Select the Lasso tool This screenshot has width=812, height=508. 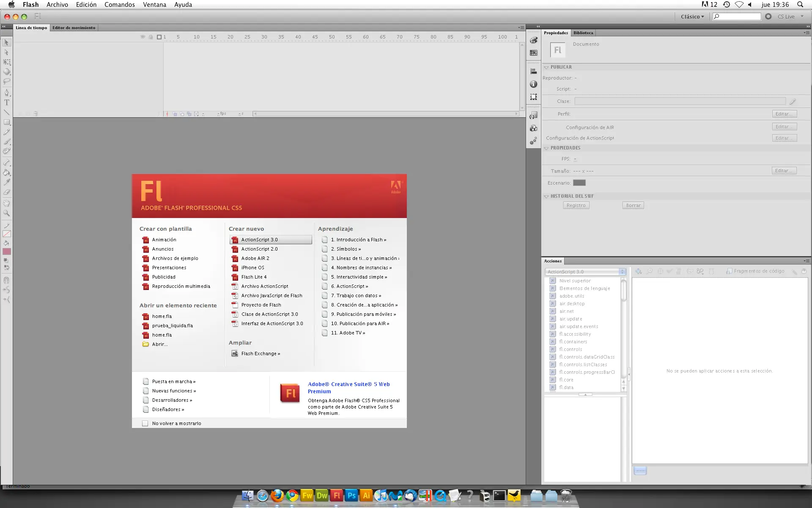point(6,81)
